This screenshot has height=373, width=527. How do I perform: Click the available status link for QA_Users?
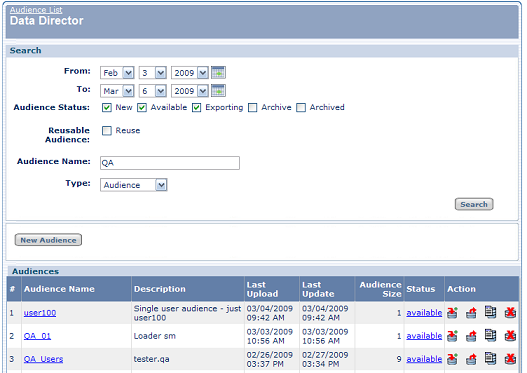pyautogui.click(x=424, y=359)
